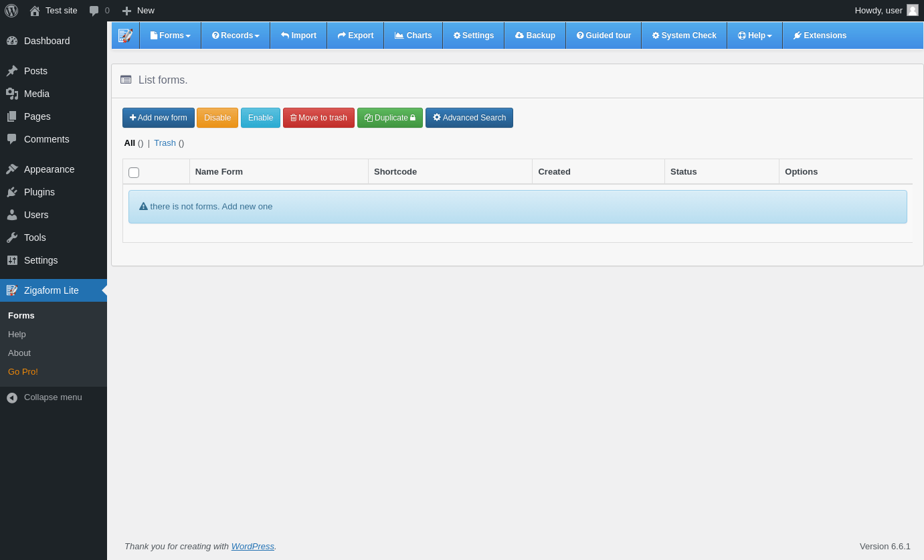Open Export in the plugin toolbar
The height and width of the screenshot is (560, 924).
click(x=355, y=35)
